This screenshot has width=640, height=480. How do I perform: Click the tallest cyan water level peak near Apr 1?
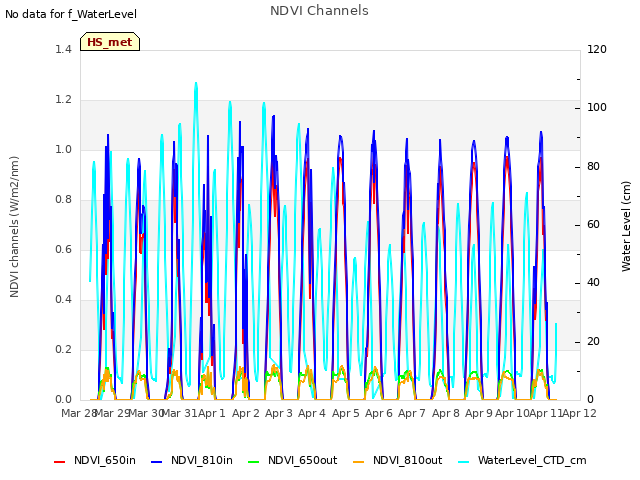point(196,84)
